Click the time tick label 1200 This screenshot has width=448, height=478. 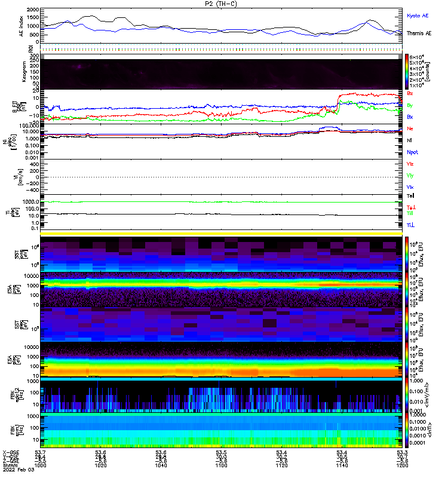pyautogui.click(x=402, y=465)
